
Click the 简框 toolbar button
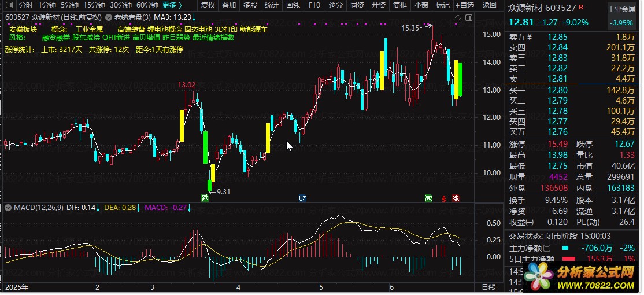point(399,5)
